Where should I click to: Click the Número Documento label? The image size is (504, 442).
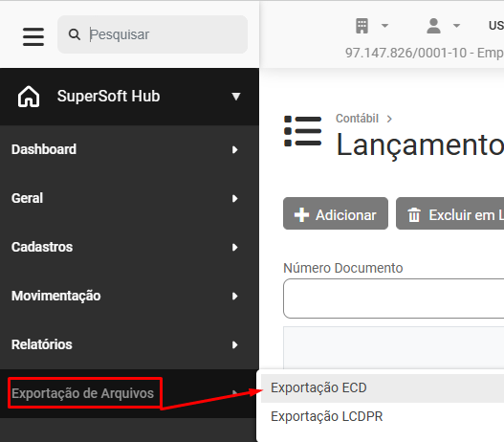point(343,268)
